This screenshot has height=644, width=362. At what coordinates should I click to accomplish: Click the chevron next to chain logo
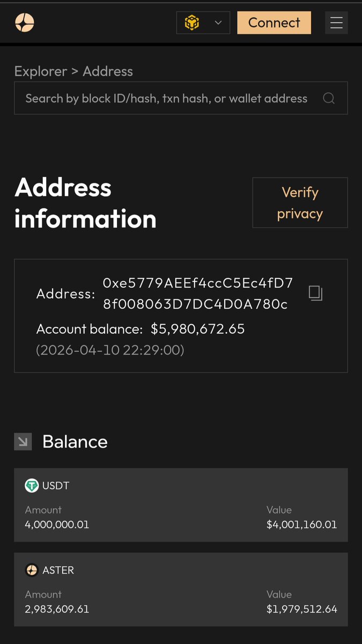coord(218,23)
